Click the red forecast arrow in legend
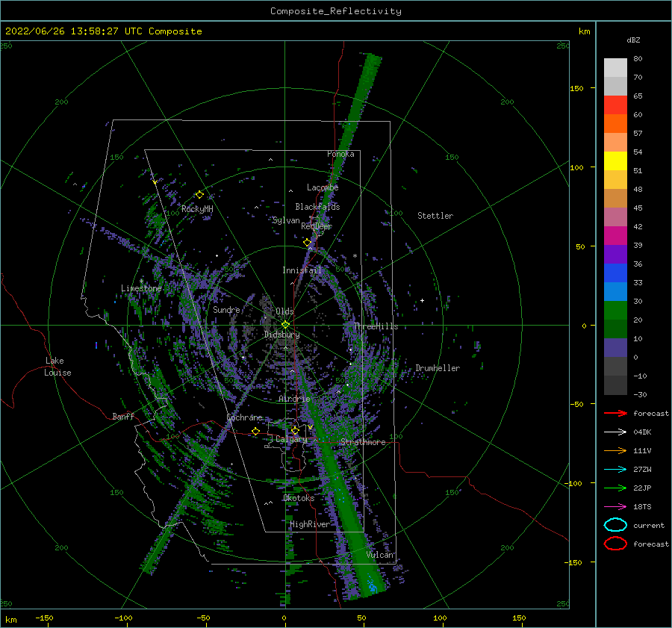 tap(615, 413)
